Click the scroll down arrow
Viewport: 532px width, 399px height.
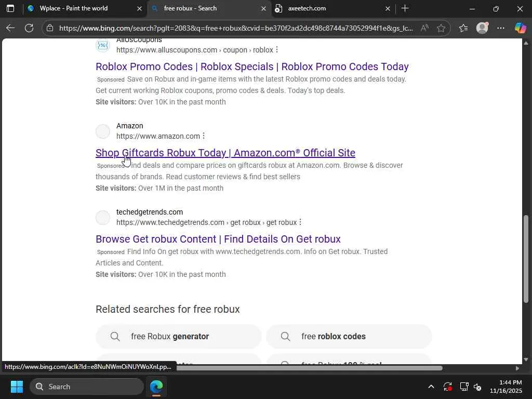pyautogui.click(x=526, y=360)
